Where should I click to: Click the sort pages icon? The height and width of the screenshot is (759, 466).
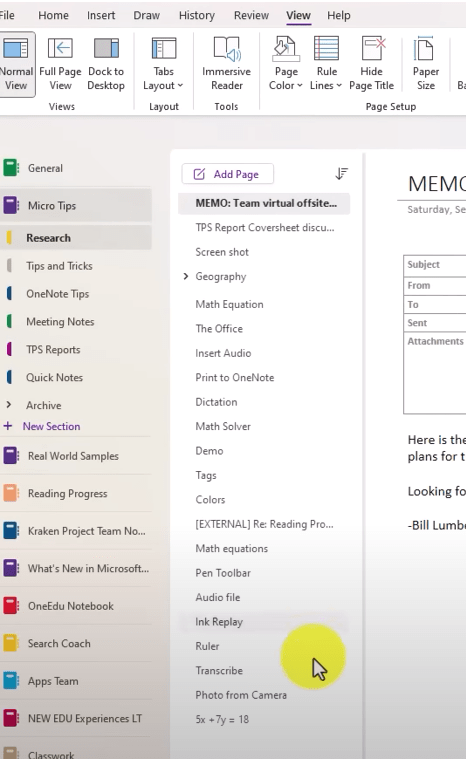342,173
